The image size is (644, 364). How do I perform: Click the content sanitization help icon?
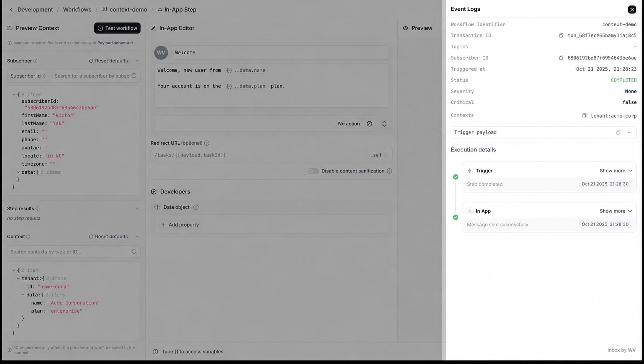pos(389,171)
